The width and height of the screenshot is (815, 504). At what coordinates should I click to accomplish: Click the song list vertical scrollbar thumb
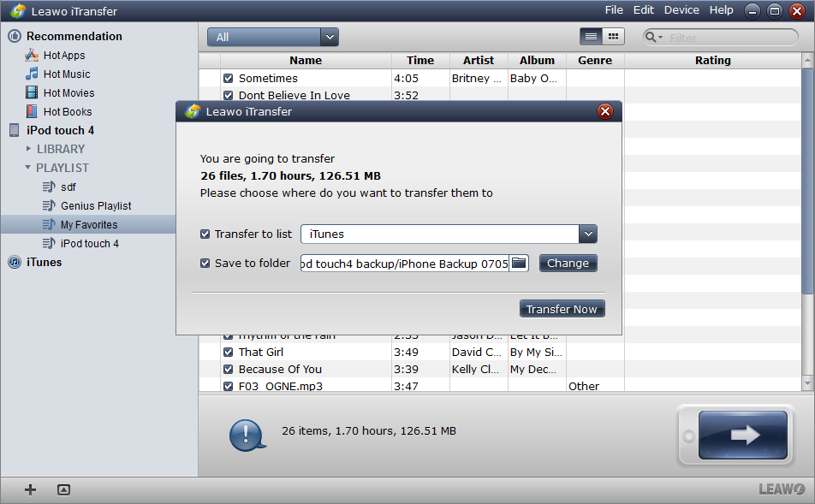click(x=807, y=181)
